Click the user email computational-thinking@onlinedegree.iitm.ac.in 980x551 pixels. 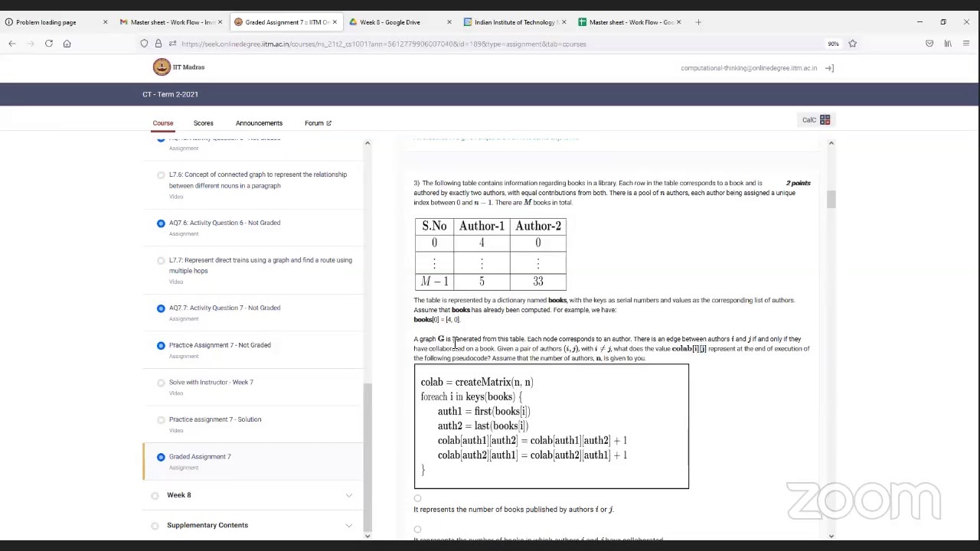point(749,68)
